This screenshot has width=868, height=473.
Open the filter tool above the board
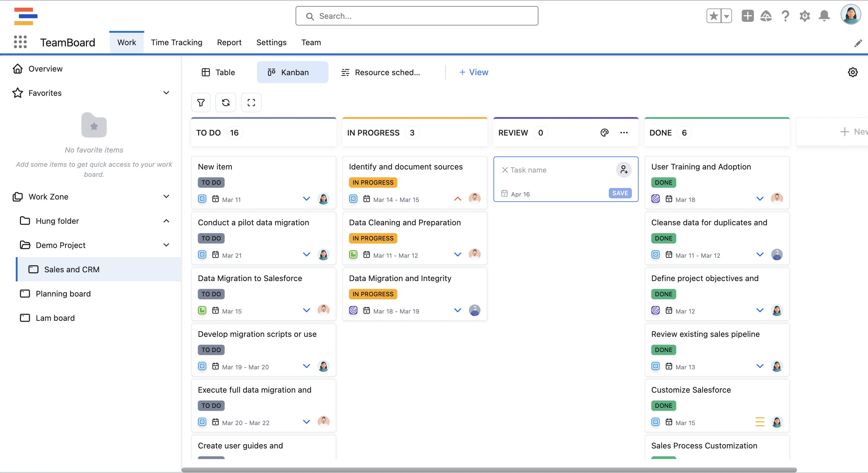point(201,102)
